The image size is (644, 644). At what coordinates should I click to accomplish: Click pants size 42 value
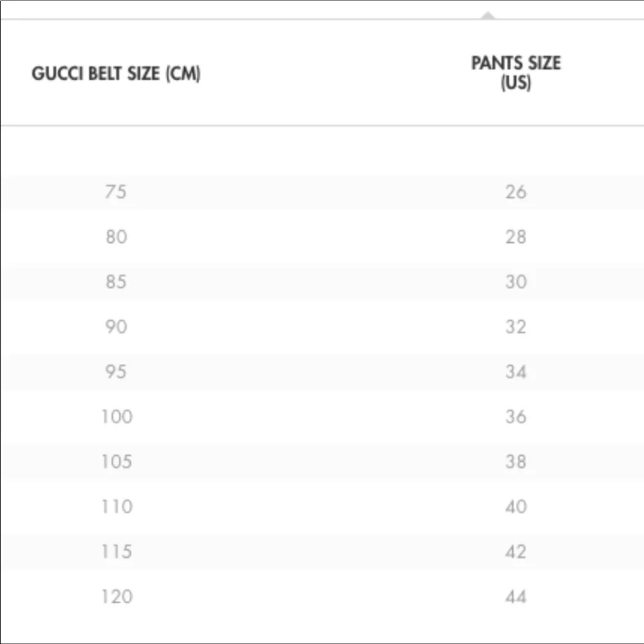516,552
